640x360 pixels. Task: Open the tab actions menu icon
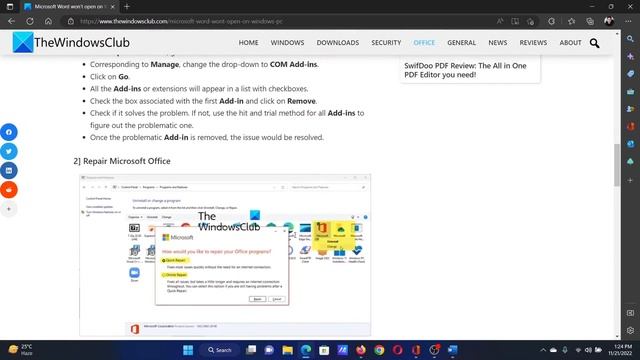(10, 7)
